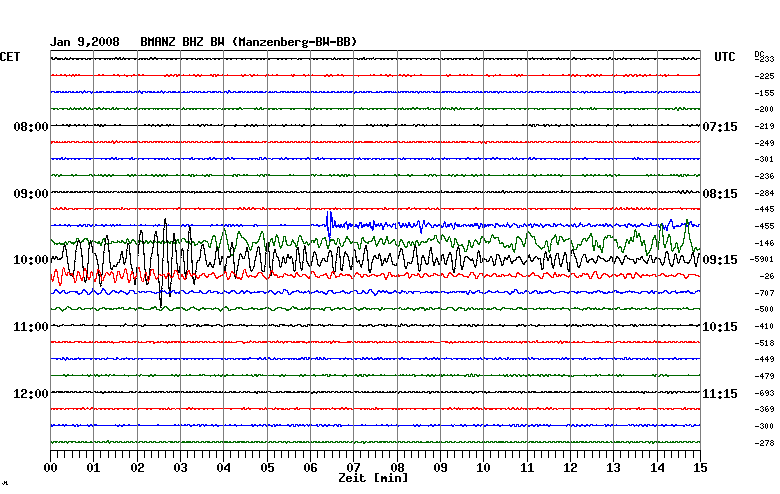Click the DC offset value "-455"
Viewport: 780px width, 494px height.
tap(765, 226)
